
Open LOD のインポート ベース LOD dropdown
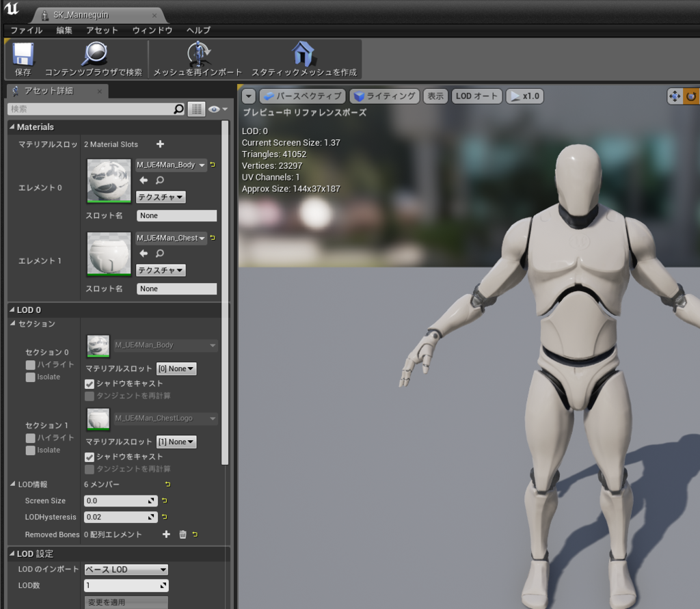126,569
